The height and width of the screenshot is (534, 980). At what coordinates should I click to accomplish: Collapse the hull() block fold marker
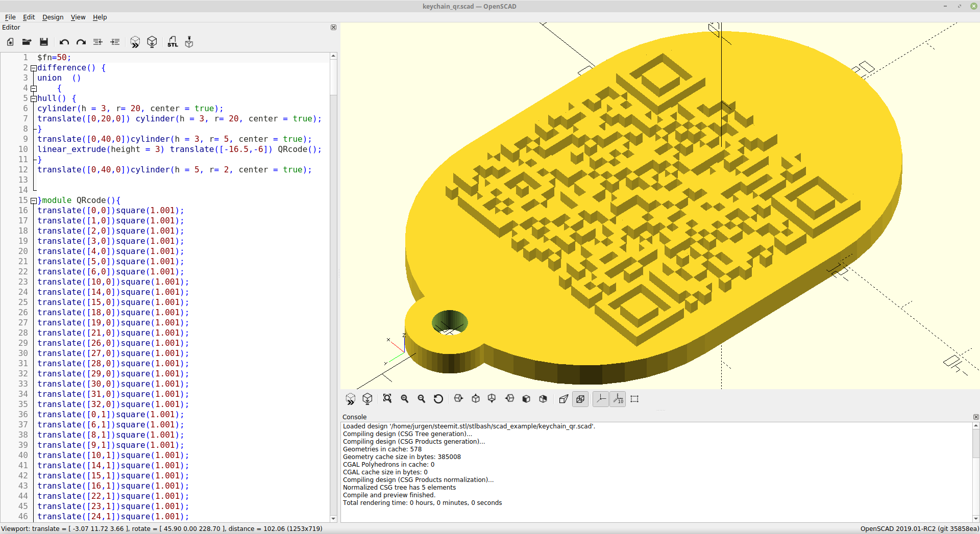pos(34,98)
